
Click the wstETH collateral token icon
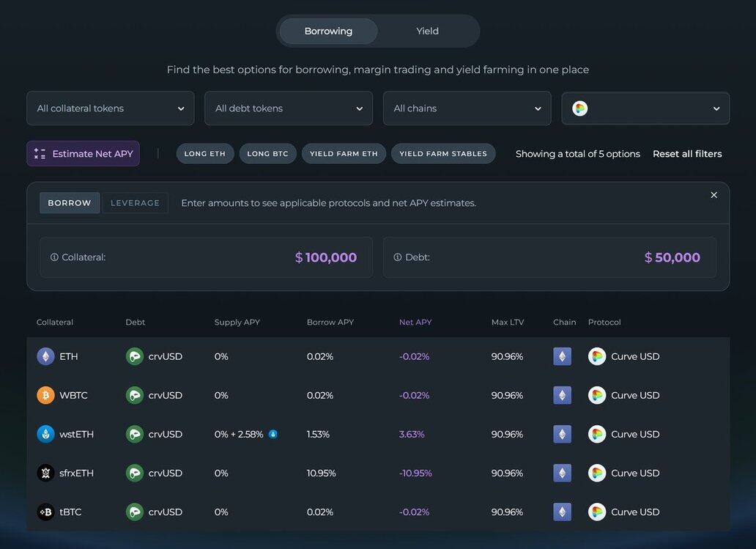coord(45,434)
